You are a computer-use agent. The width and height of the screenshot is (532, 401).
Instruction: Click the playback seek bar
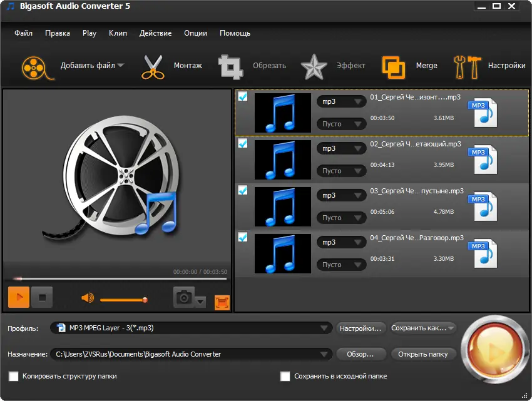click(x=120, y=279)
